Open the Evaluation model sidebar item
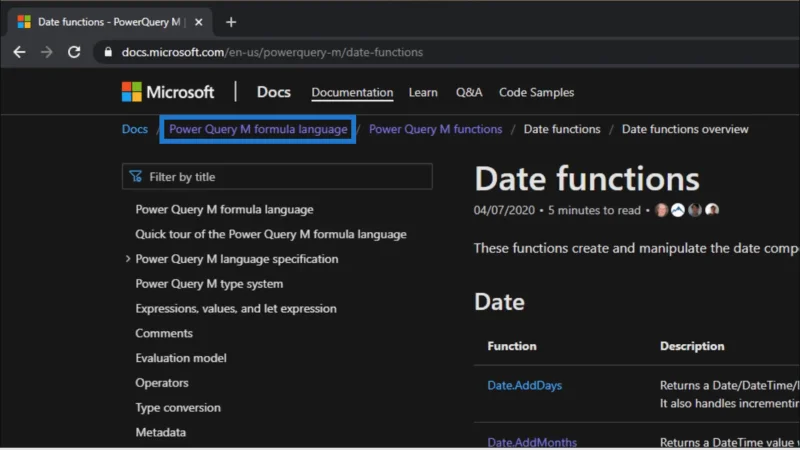800x450 pixels. [x=181, y=358]
